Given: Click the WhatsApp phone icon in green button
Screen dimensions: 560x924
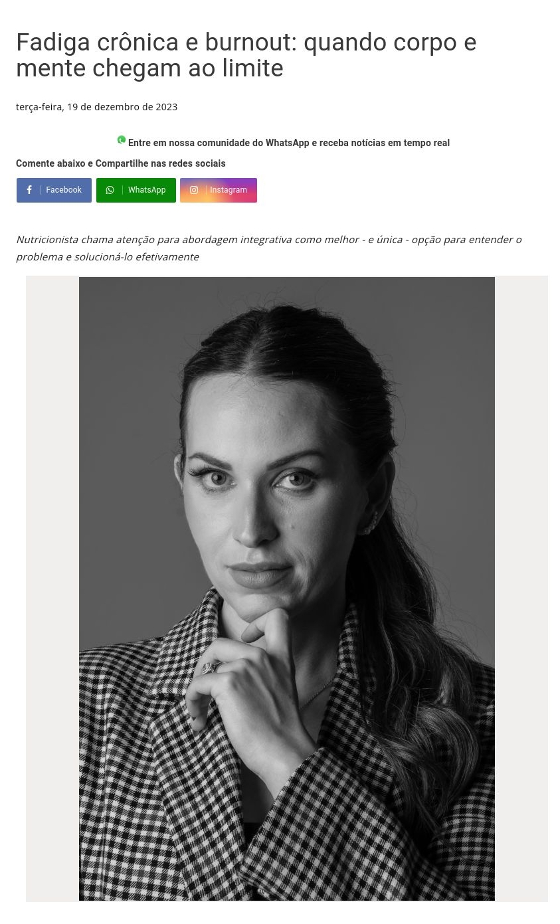Looking at the screenshot, I should (x=110, y=190).
